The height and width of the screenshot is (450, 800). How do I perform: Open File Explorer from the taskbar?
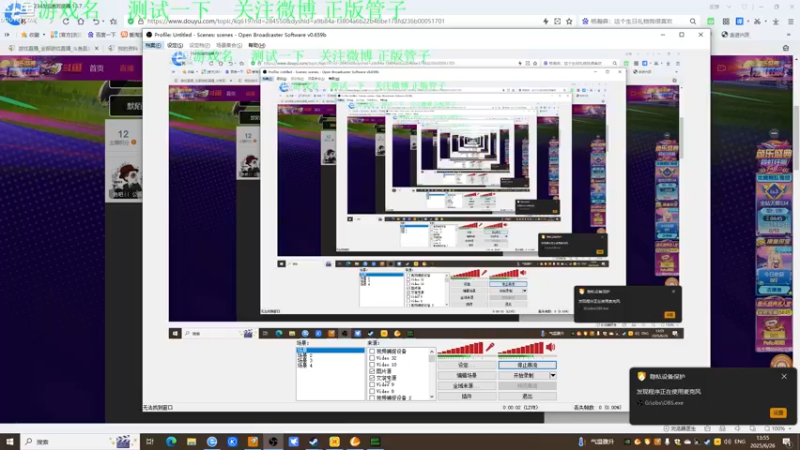point(191,441)
